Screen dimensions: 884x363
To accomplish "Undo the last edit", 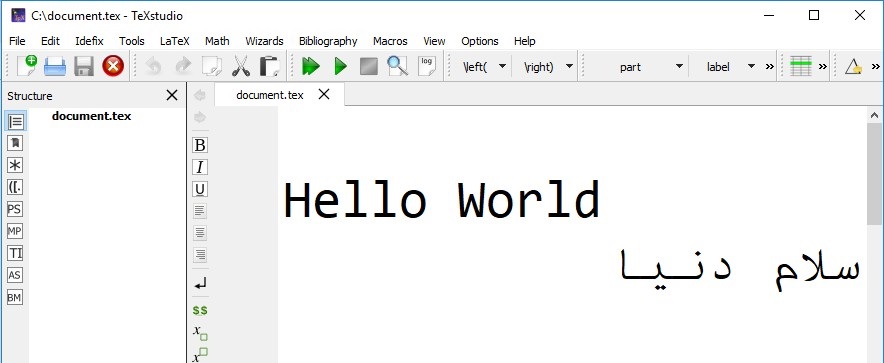I will 153,67.
